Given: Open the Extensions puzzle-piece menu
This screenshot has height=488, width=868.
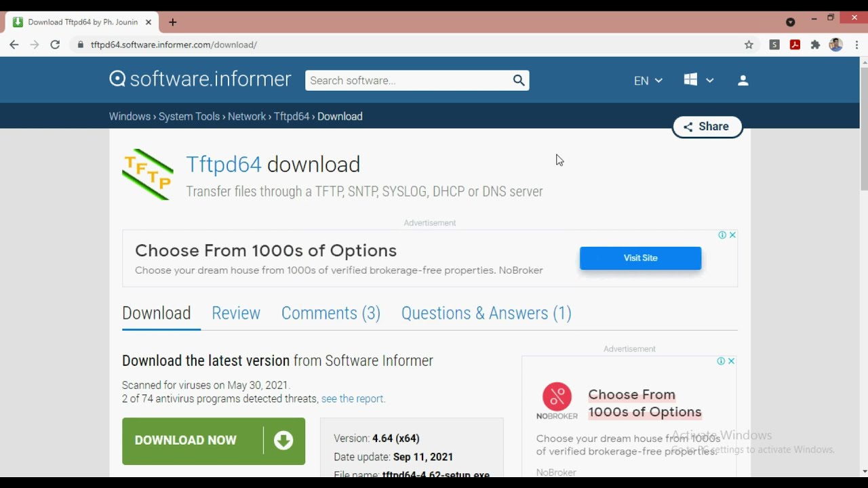Looking at the screenshot, I should pyautogui.click(x=815, y=45).
